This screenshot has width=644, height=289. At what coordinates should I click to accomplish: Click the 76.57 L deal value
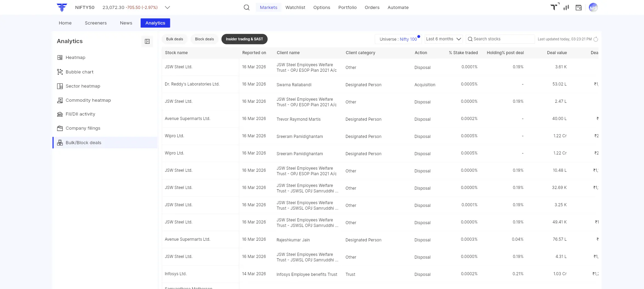(560, 239)
